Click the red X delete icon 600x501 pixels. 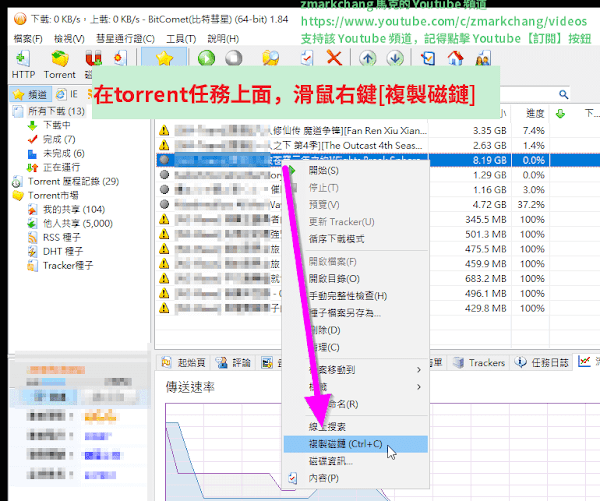point(334,59)
